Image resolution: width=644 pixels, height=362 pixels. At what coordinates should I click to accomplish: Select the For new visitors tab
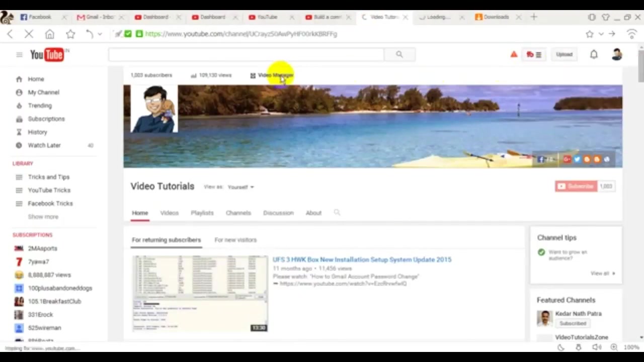[235, 240]
